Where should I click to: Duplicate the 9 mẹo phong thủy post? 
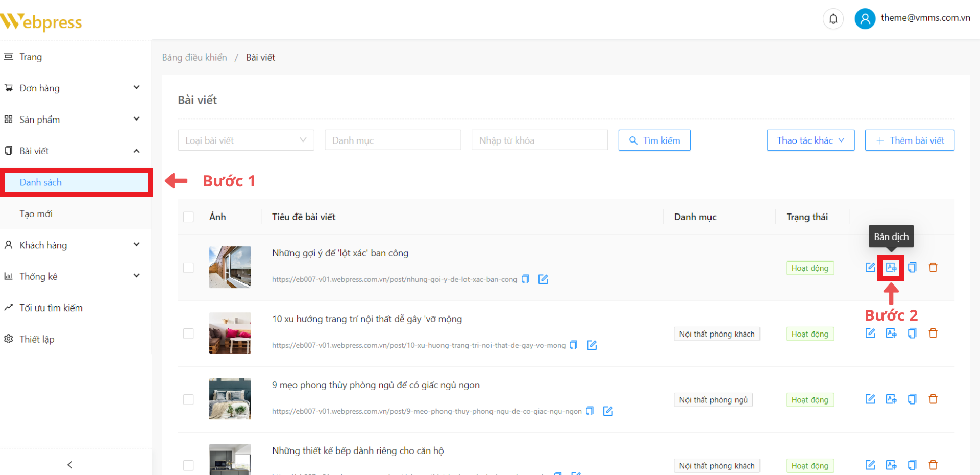912,399
